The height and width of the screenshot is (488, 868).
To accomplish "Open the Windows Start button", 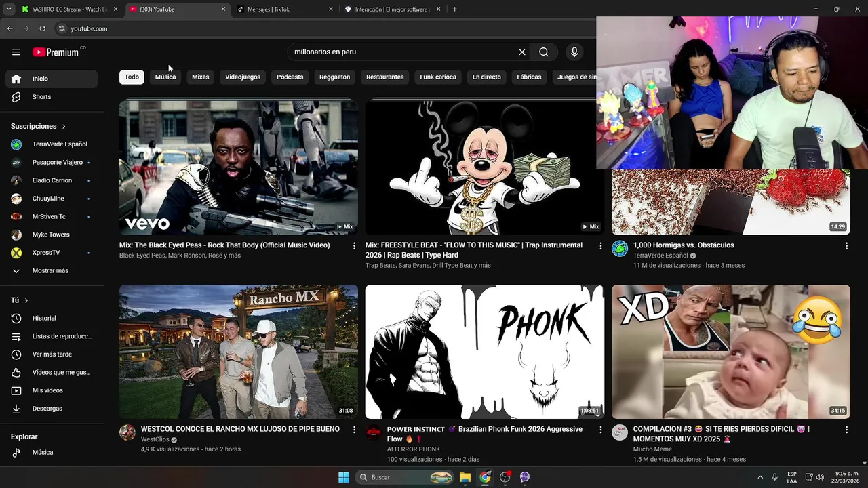I will pyautogui.click(x=344, y=477).
